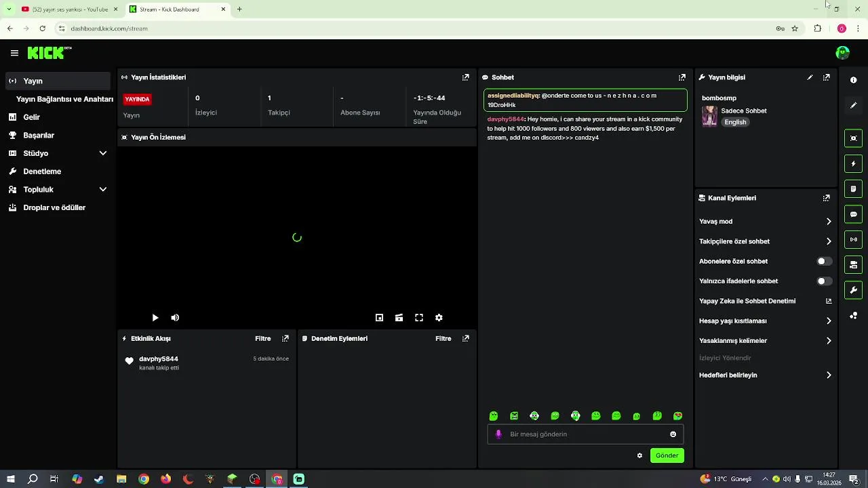Pop out the Kanal Eylemleri panel
Viewport: 868px width, 488px height.
pyautogui.click(x=826, y=198)
